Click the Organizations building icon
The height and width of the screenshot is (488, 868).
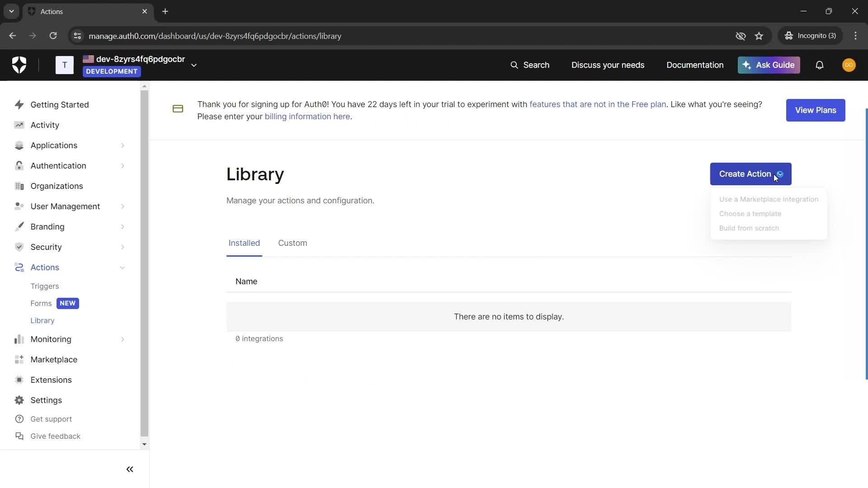(19, 186)
